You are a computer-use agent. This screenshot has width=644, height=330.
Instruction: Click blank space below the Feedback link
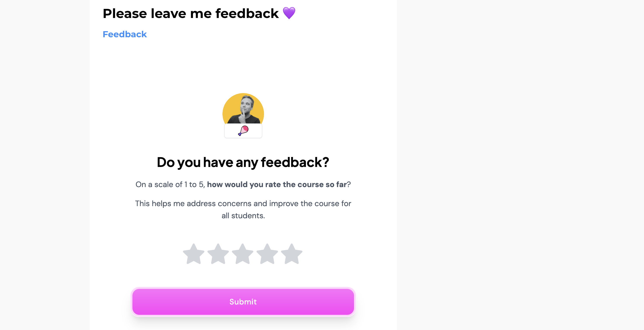(x=243, y=65)
